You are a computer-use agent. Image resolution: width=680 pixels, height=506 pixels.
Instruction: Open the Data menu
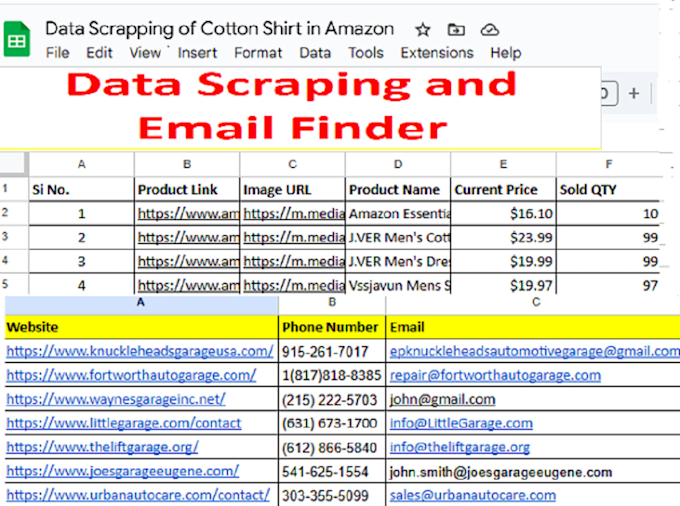315,53
